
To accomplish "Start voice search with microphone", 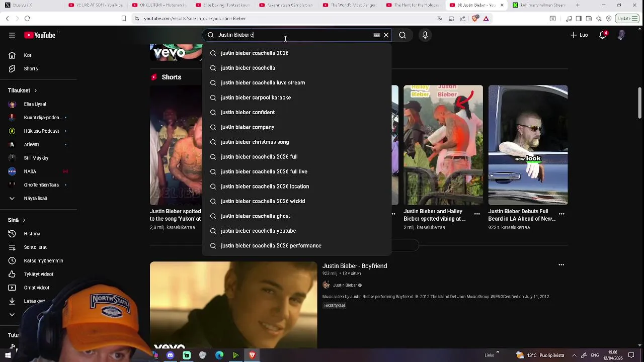I will tap(425, 35).
